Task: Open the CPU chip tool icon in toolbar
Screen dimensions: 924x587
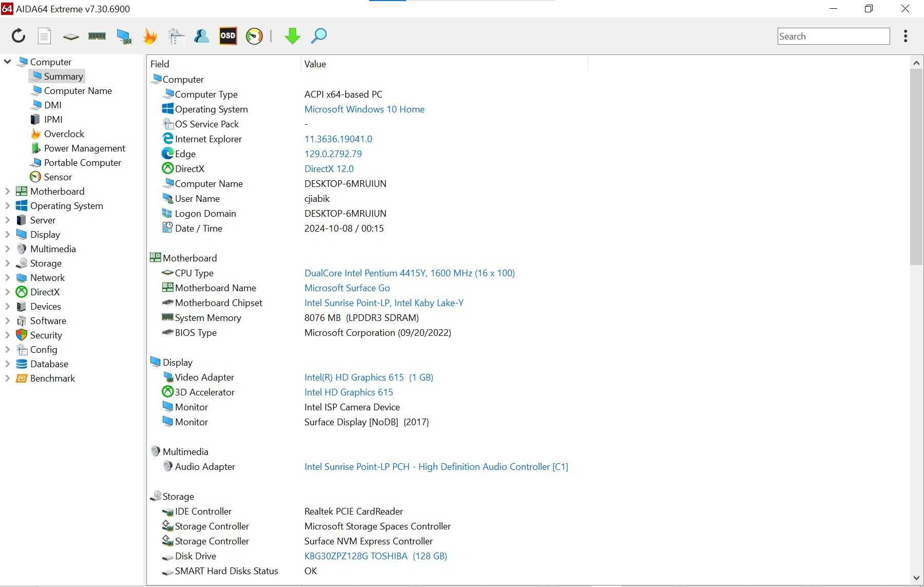Action: [x=71, y=36]
